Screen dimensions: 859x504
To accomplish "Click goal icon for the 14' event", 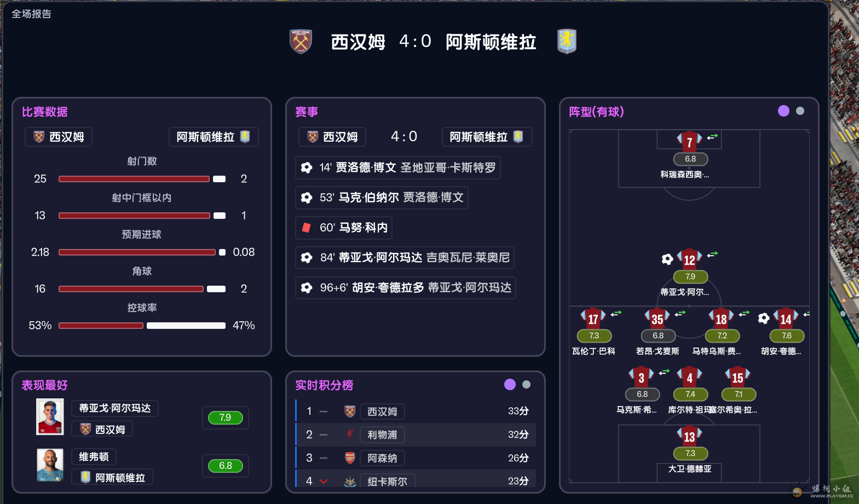I will 307,167.
